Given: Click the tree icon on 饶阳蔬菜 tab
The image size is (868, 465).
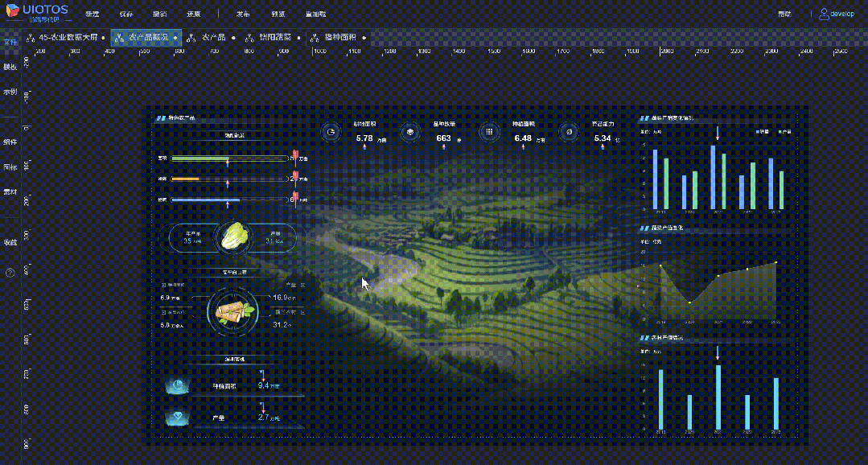Looking at the screenshot, I should pos(249,38).
